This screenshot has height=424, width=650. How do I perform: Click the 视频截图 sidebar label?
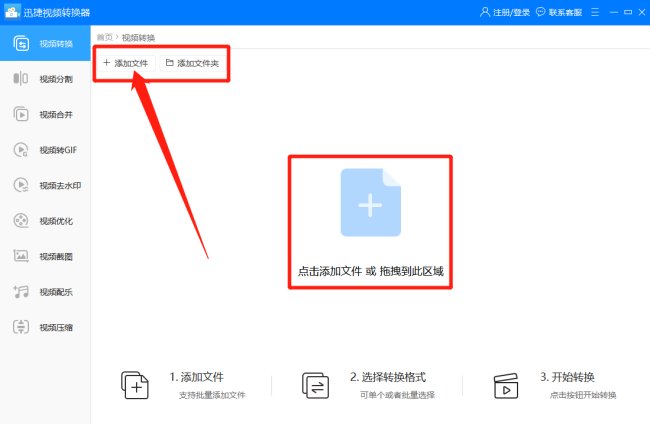click(x=56, y=257)
